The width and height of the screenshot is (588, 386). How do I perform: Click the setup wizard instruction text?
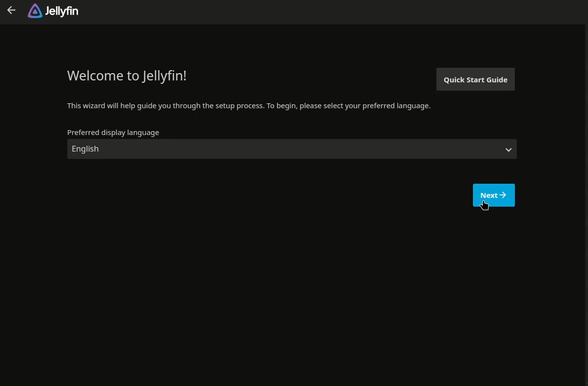click(x=249, y=106)
